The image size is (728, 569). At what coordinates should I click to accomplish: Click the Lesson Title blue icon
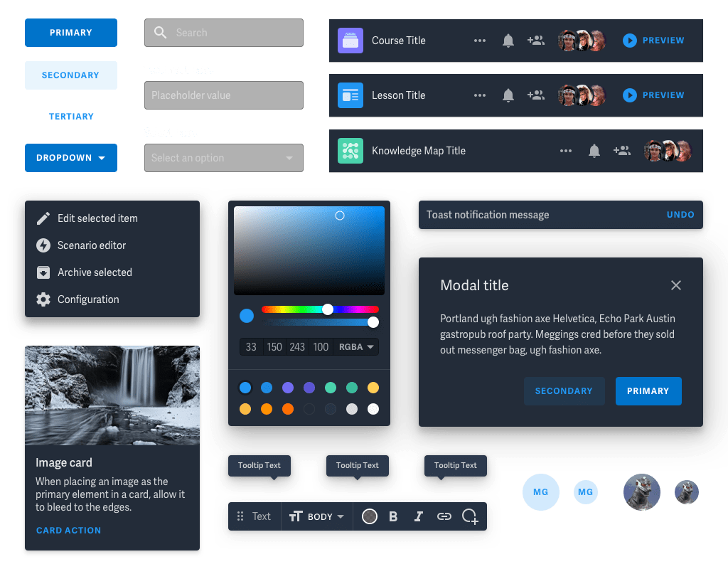tap(350, 95)
